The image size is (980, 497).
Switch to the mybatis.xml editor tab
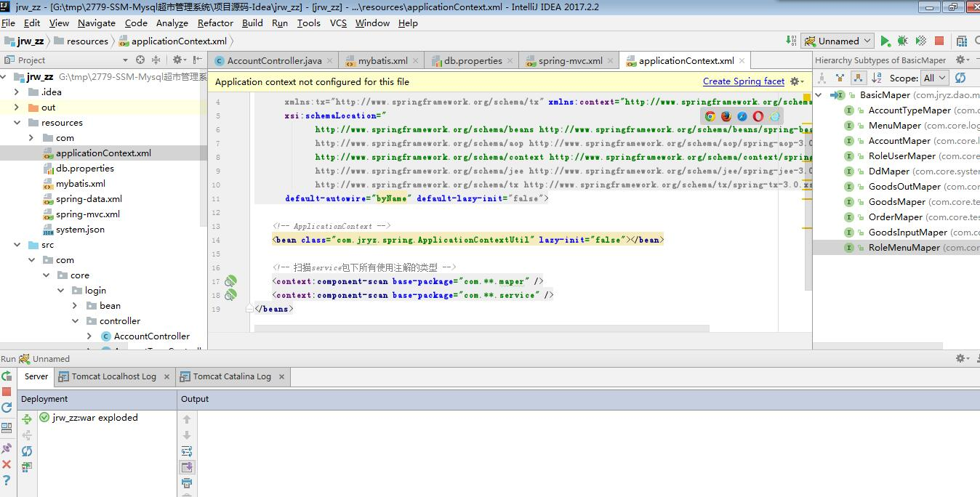[x=382, y=61]
